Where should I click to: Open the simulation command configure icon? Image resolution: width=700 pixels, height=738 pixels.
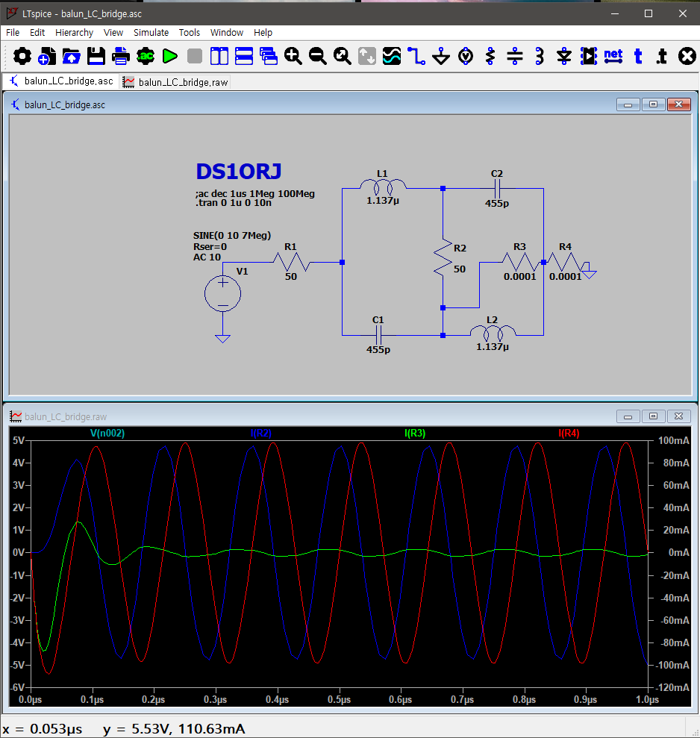click(146, 57)
